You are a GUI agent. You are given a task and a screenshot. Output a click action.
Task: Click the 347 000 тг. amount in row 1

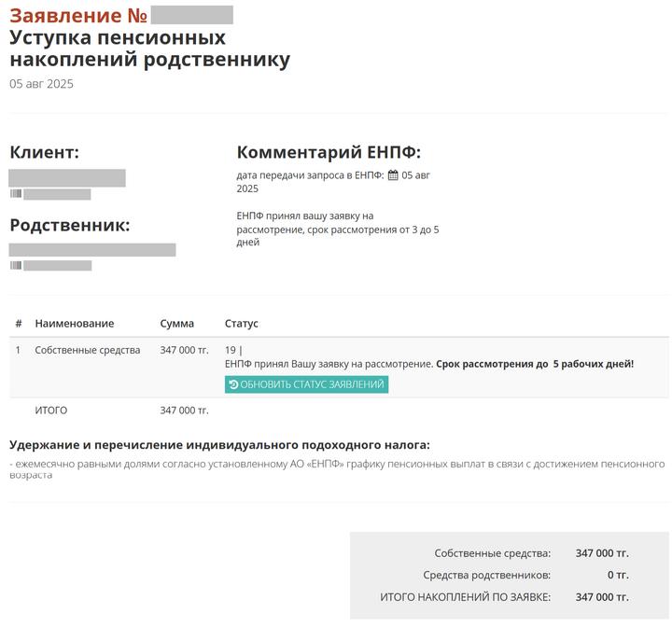pos(184,351)
